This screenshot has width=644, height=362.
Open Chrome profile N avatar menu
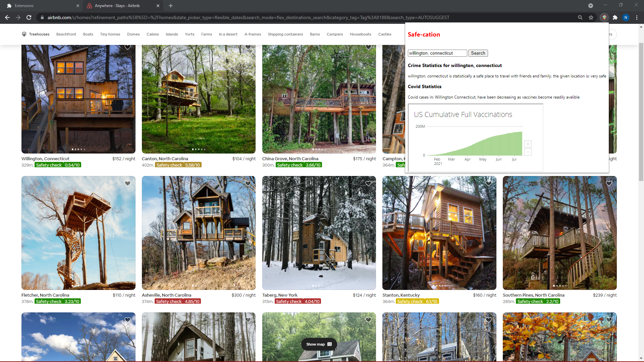click(626, 17)
